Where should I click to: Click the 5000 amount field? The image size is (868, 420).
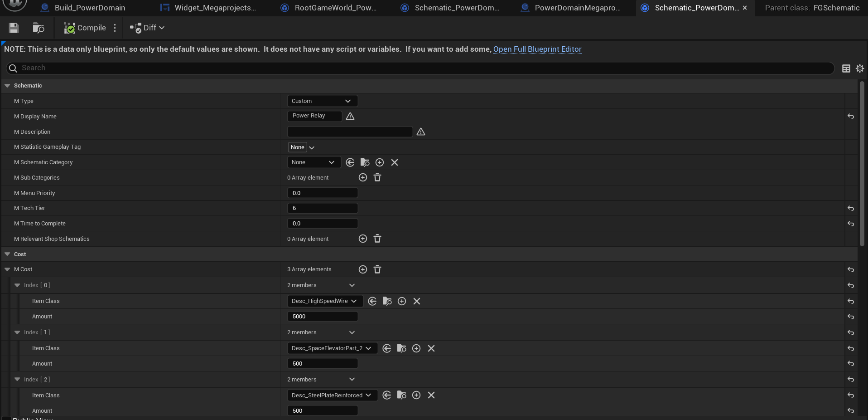(x=323, y=317)
